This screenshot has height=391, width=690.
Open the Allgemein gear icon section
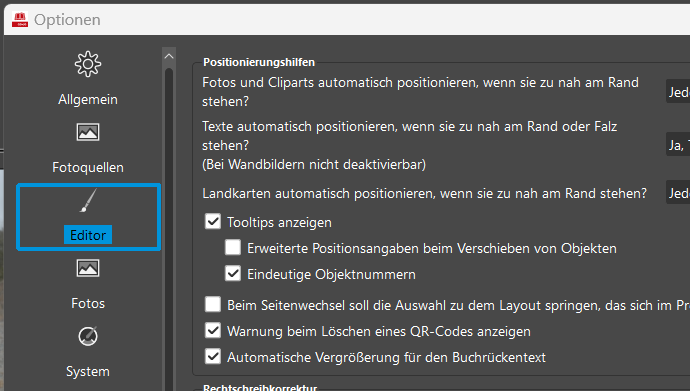point(88,64)
